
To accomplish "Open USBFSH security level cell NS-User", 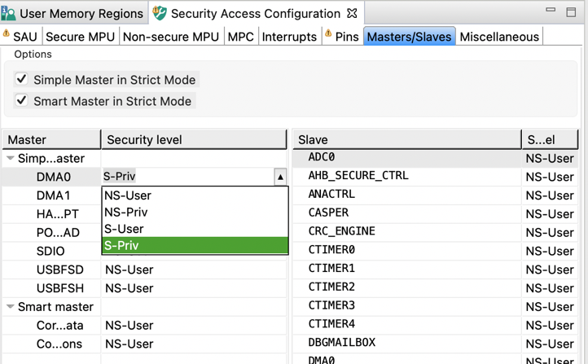I will point(194,288).
